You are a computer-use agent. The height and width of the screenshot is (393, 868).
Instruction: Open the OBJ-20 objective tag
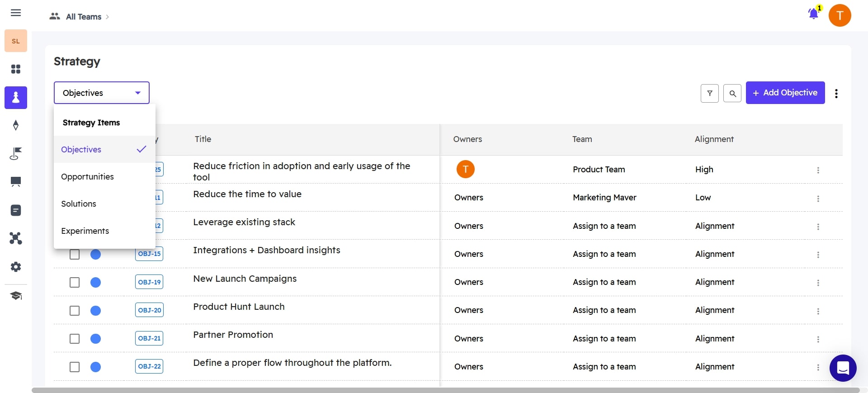(149, 310)
